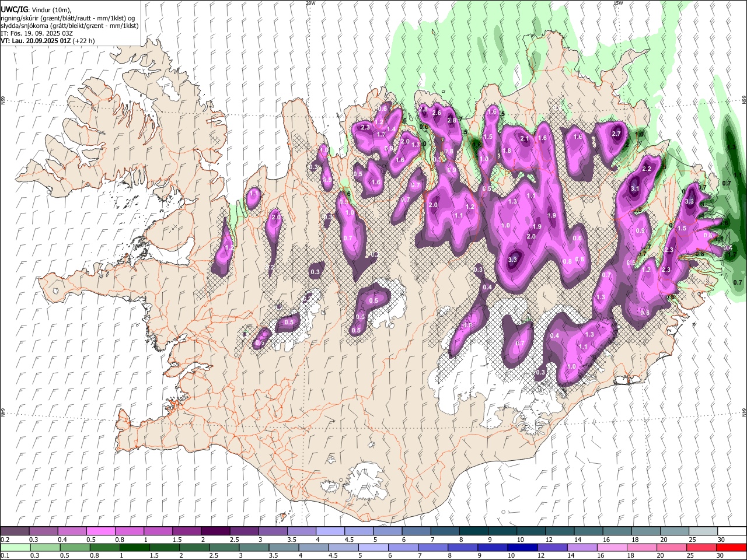Click the '20W' longitude label
The image size is (747, 560).
pyautogui.click(x=310, y=3)
